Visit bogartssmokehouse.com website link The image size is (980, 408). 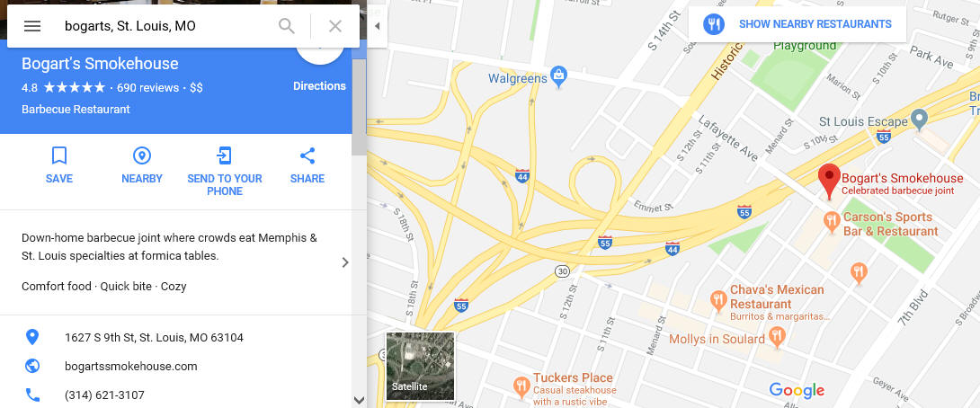(131, 366)
